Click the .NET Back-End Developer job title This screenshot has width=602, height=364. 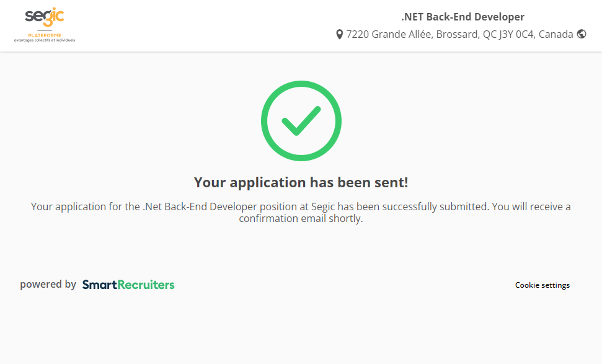tap(463, 17)
